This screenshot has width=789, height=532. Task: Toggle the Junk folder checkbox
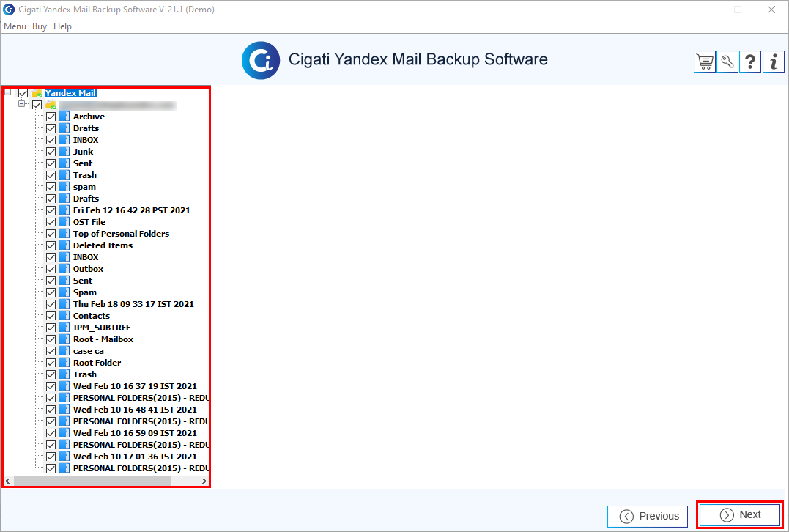pyautogui.click(x=51, y=152)
